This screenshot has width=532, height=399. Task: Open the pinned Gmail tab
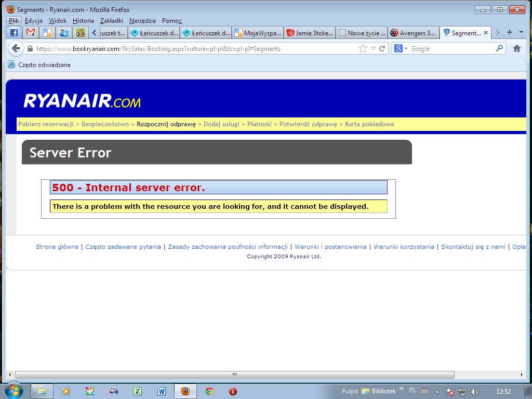(x=31, y=33)
